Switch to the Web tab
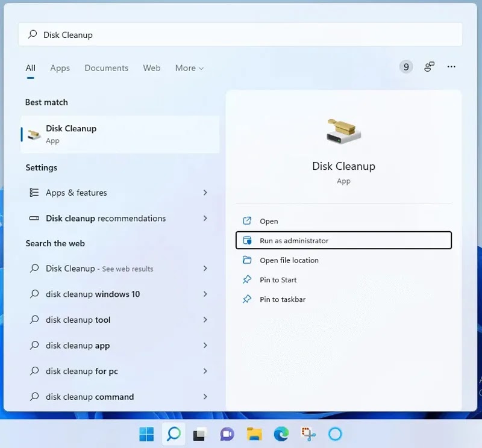 tap(152, 68)
